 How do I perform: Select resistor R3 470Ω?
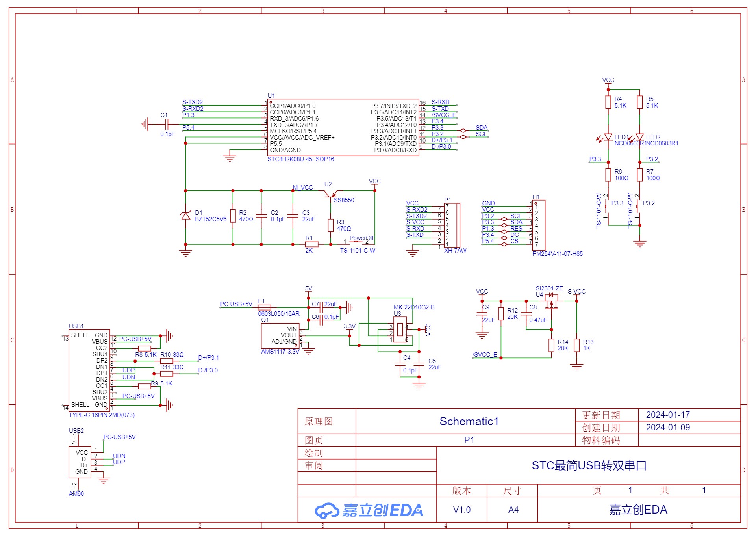pos(331,225)
